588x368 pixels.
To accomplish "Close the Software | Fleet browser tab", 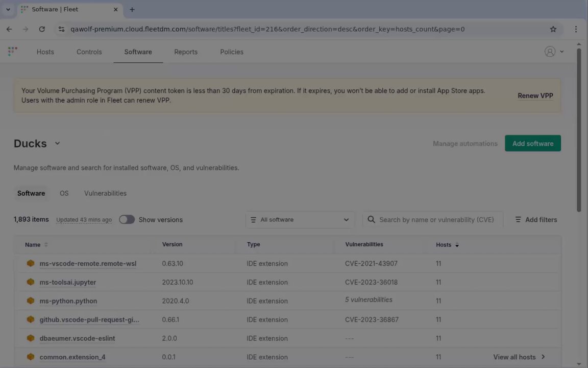I will [115, 9].
